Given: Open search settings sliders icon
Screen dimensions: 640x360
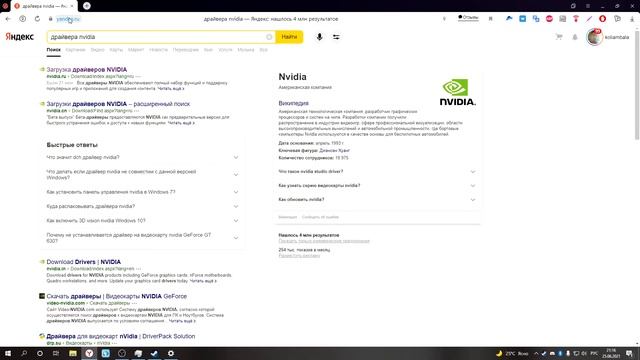Looking at the screenshot, I should [x=336, y=37].
